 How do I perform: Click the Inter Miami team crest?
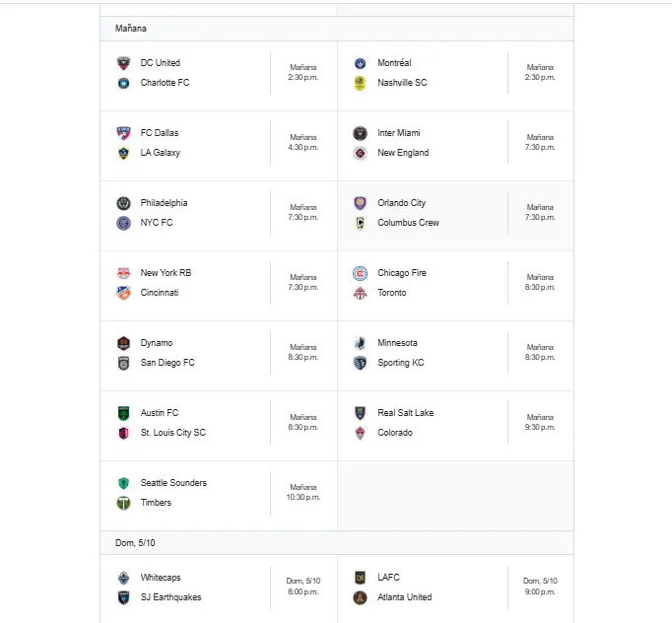pos(360,133)
